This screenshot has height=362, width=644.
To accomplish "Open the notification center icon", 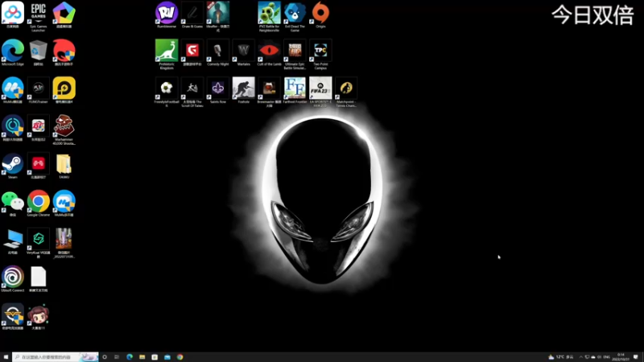I will coord(636,357).
